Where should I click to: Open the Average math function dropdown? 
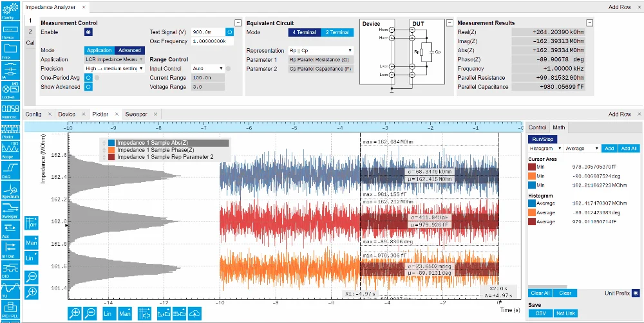(x=582, y=148)
